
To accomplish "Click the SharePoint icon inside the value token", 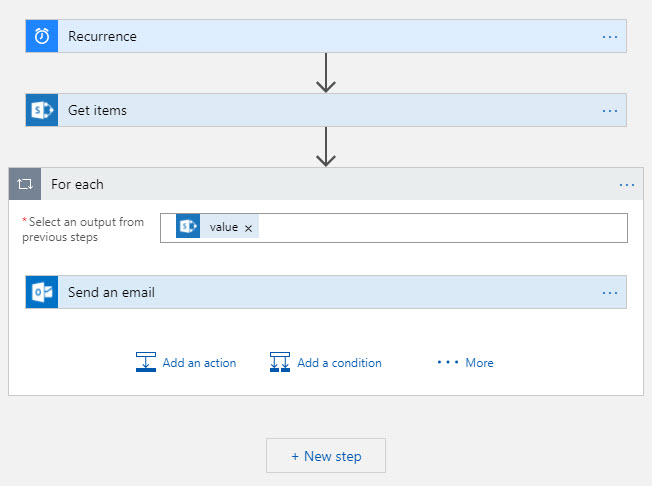I will pos(189,227).
